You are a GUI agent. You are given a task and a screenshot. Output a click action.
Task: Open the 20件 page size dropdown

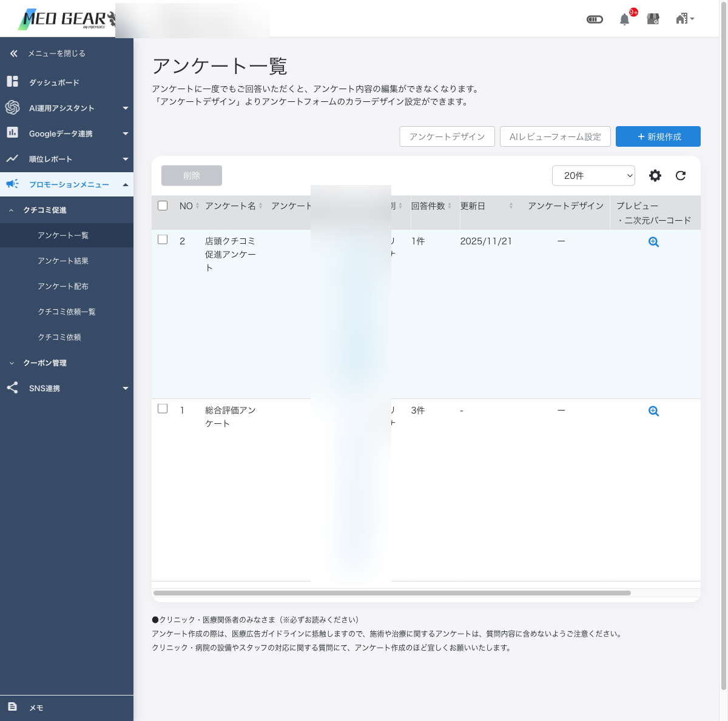click(x=593, y=175)
